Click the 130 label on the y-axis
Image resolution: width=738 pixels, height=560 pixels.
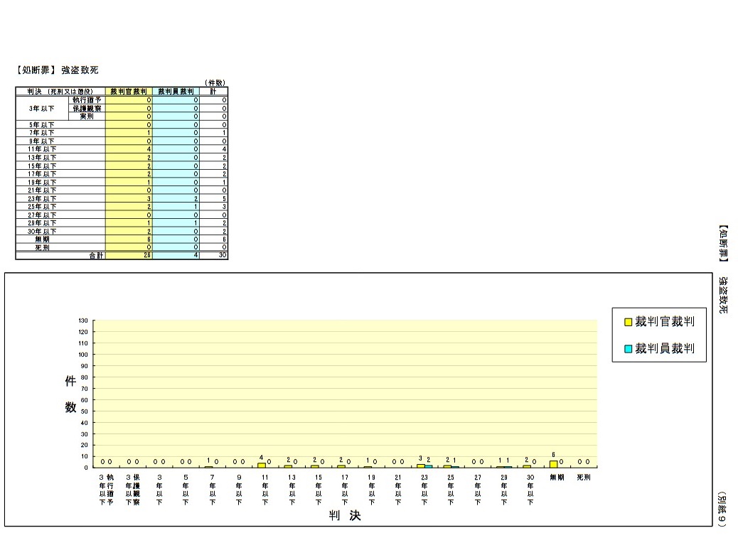pyautogui.click(x=83, y=321)
